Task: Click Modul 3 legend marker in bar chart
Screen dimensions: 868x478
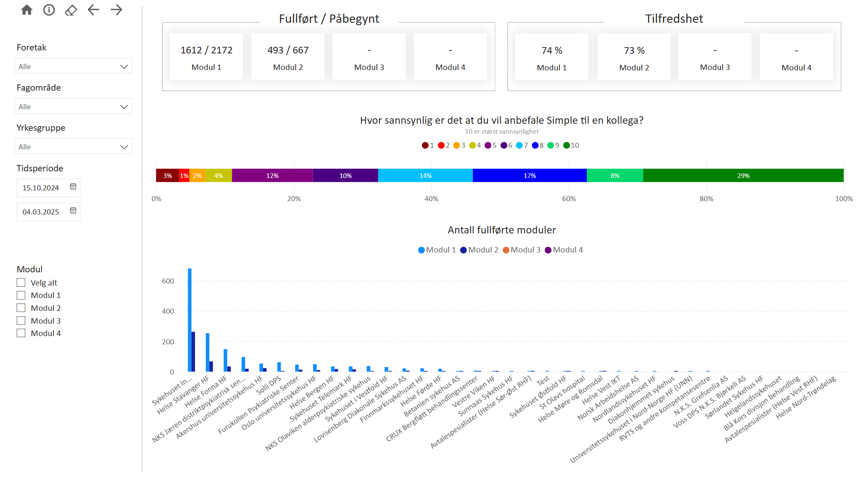Action: click(x=506, y=250)
